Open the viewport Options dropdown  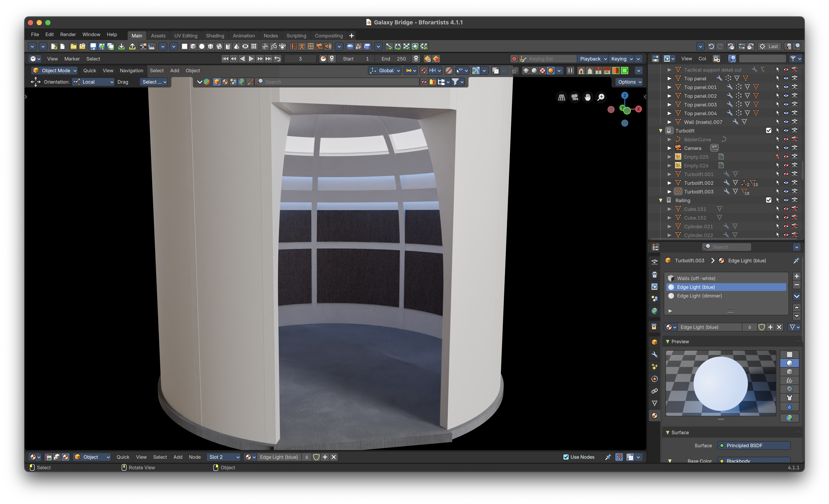629,82
